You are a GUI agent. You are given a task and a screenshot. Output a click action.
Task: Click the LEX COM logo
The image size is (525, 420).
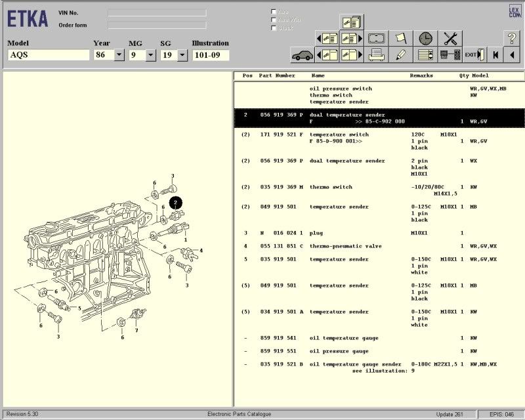[514, 12]
